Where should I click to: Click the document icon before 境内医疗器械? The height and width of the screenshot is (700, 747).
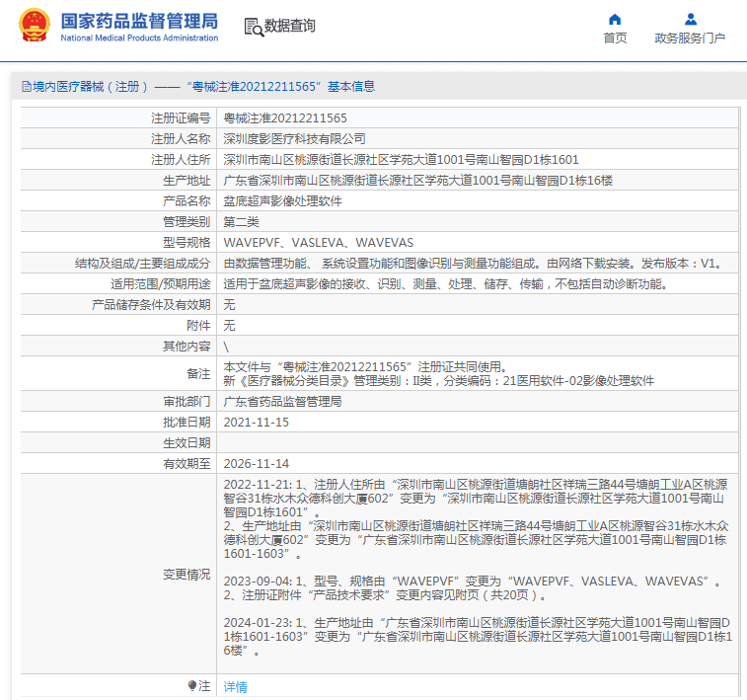click(x=27, y=86)
